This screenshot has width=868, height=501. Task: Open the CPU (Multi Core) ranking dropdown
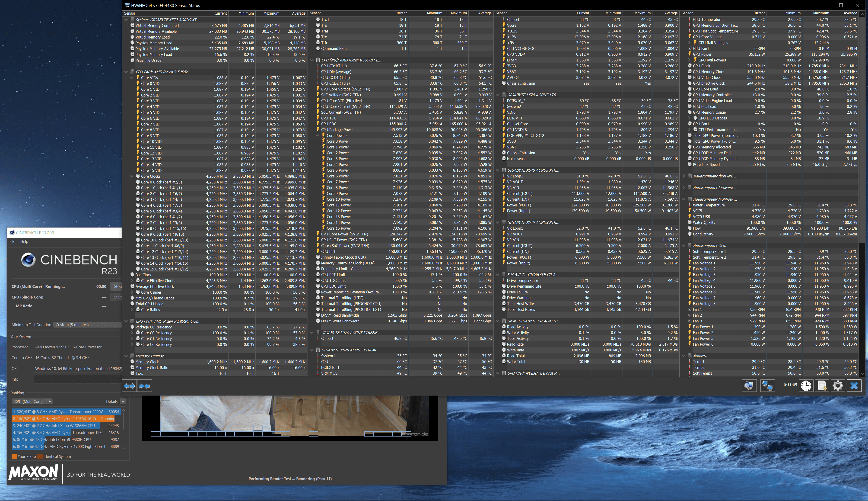tap(32, 401)
